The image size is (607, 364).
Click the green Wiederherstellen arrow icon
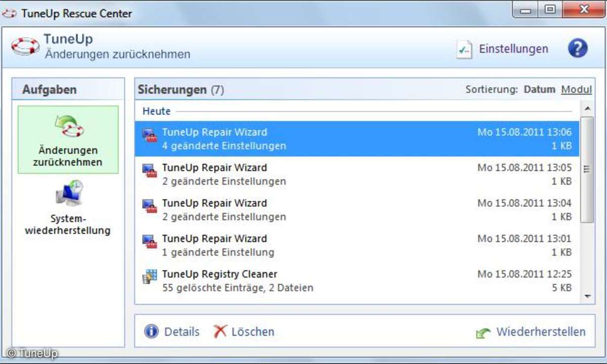pyautogui.click(x=484, y=333)
